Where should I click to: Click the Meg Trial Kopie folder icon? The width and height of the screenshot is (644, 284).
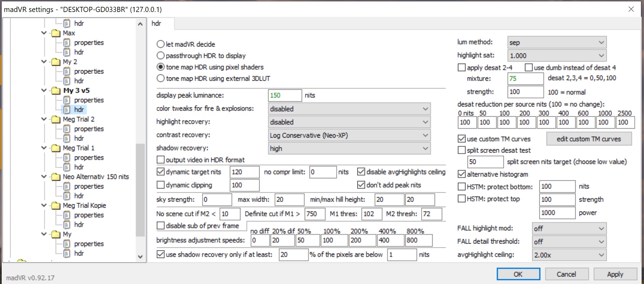tap(56, 206)
